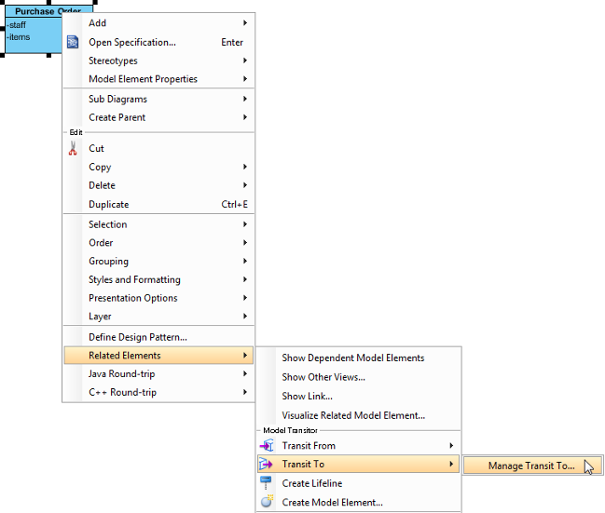Open the Grouping menu entry
This screenshot has height=513, width=605.
pos(159,261)
